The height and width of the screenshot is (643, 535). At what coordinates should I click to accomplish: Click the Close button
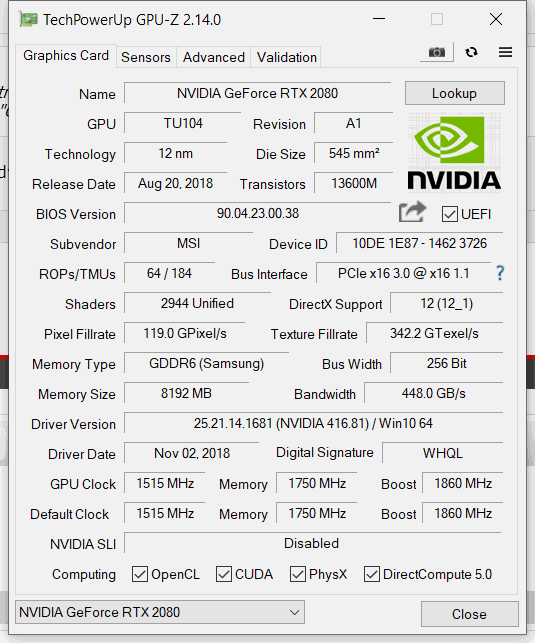point(469,614)
